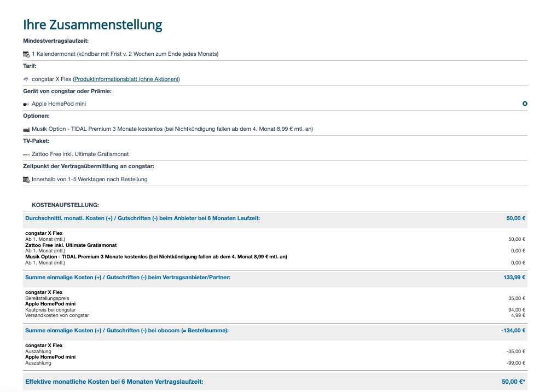The width and height of the screenshot is (545, 392).
Task: Click the -134,00 € Bestellsumme total
Action: tap(513, 331)
